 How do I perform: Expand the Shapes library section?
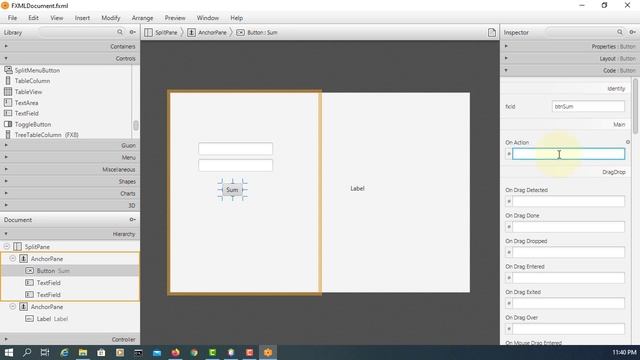70,181
